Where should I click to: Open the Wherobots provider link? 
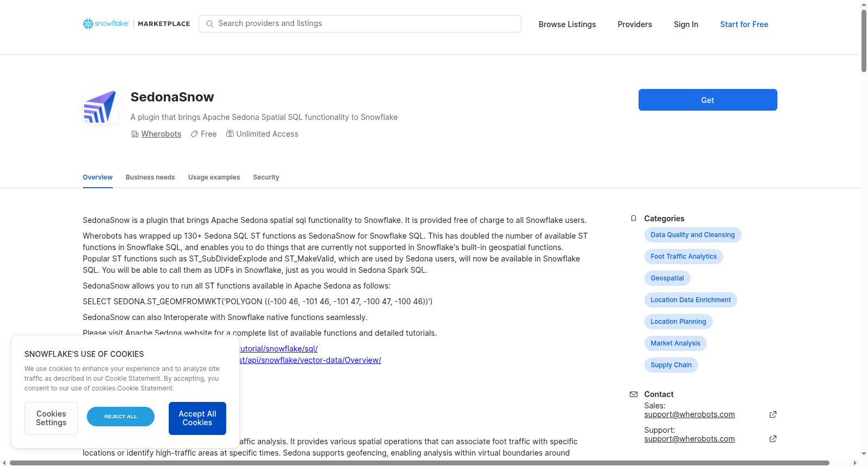tap(161, 134)
